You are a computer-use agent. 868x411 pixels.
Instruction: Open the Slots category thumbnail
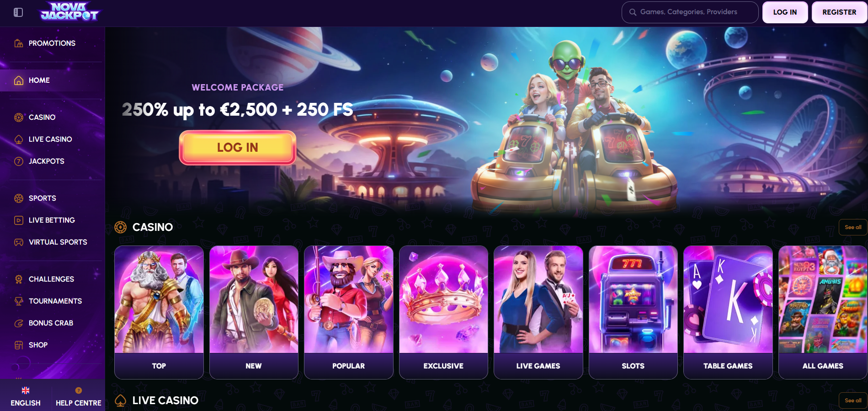pos(633,312)
